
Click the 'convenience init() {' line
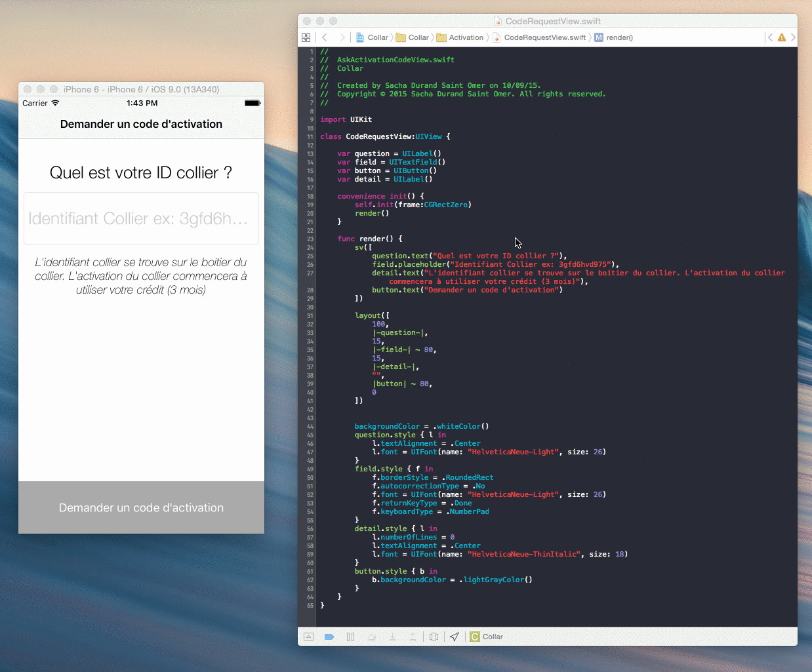pyautogui.click(x=380, y=196)
